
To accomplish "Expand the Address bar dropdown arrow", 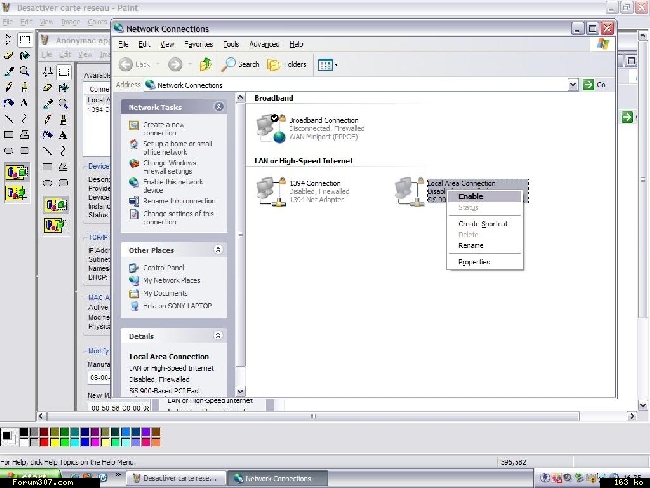I will point(574,85).
